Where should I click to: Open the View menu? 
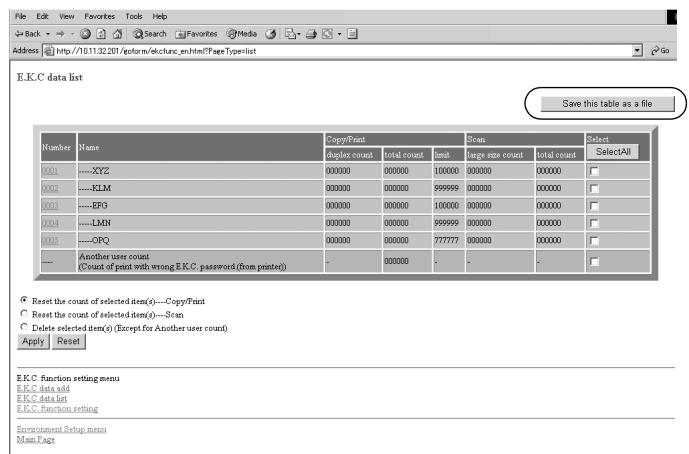pos(67,16)
